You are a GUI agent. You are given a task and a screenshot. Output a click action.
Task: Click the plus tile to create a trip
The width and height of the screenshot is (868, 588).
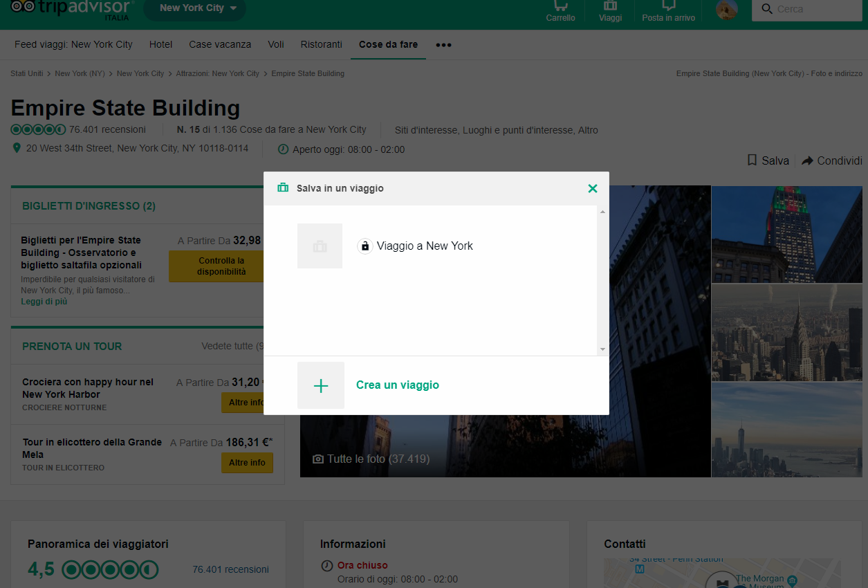click(x=321, y=385)
